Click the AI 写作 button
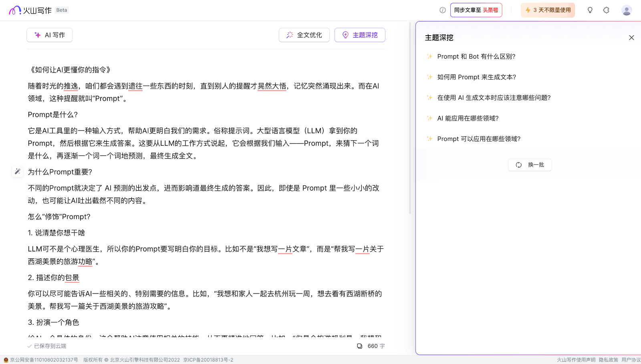This screenshot has height=364, width=641. (x=50, y=35)
